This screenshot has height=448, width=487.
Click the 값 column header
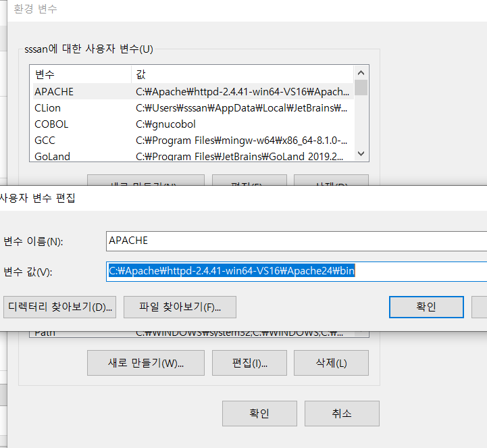click(x=242, y=74)
